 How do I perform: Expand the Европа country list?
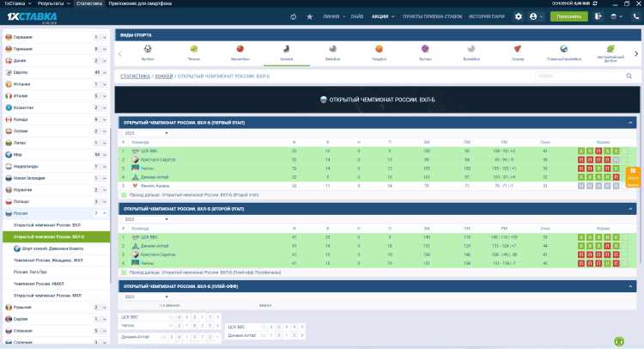coord(104,72)
